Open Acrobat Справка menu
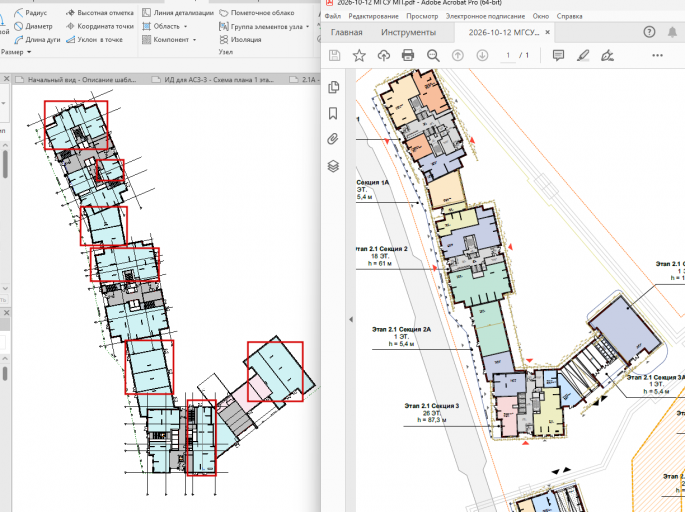This screenshot has width=685, height=512. point(569,16)
